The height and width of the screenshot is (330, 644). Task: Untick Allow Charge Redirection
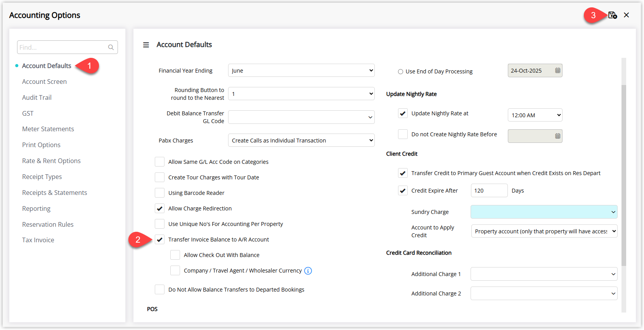(159, 208)
